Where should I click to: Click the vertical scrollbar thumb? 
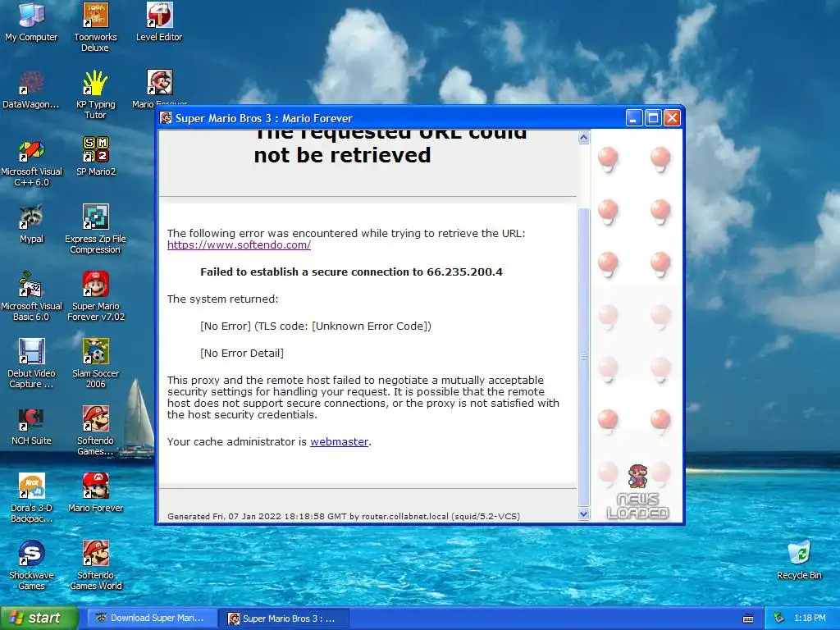point(584,356)
